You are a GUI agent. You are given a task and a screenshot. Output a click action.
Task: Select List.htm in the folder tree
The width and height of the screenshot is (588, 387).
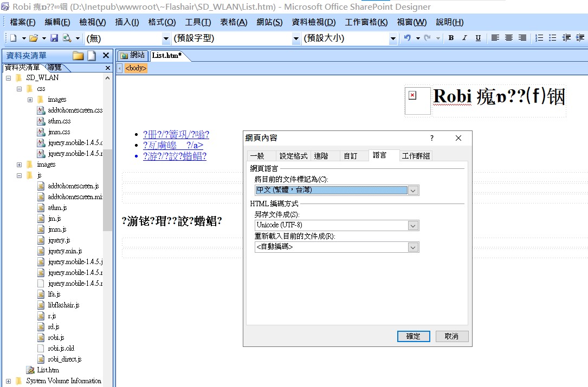[48, 370]
